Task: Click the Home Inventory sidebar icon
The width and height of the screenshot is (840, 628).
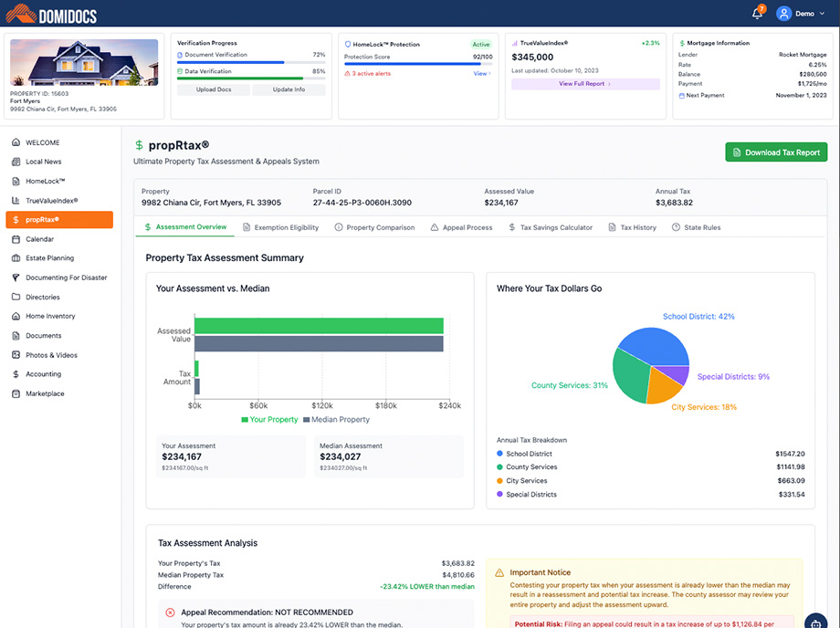Action: [16, 316]
